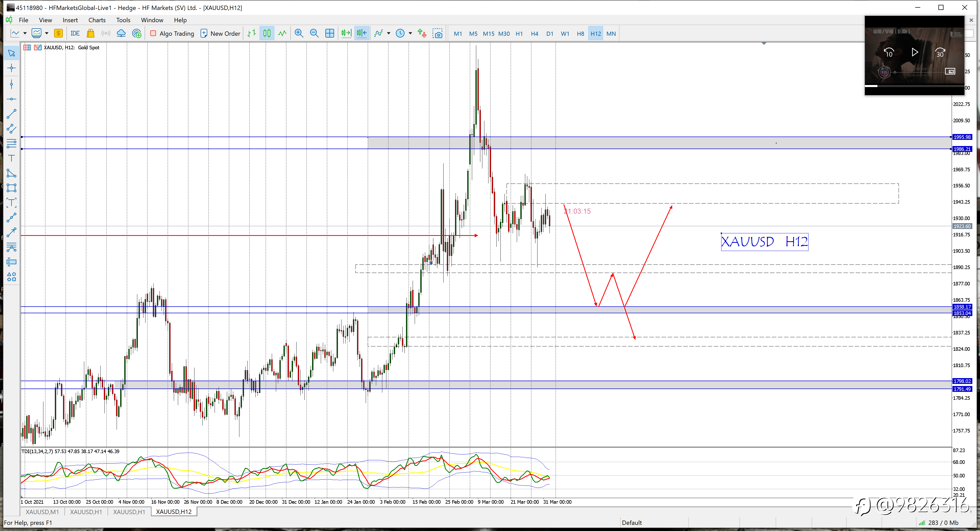Viewport: 980px width, 531px height.
Task: Select the crosshair tool
Action: [11, 68]
